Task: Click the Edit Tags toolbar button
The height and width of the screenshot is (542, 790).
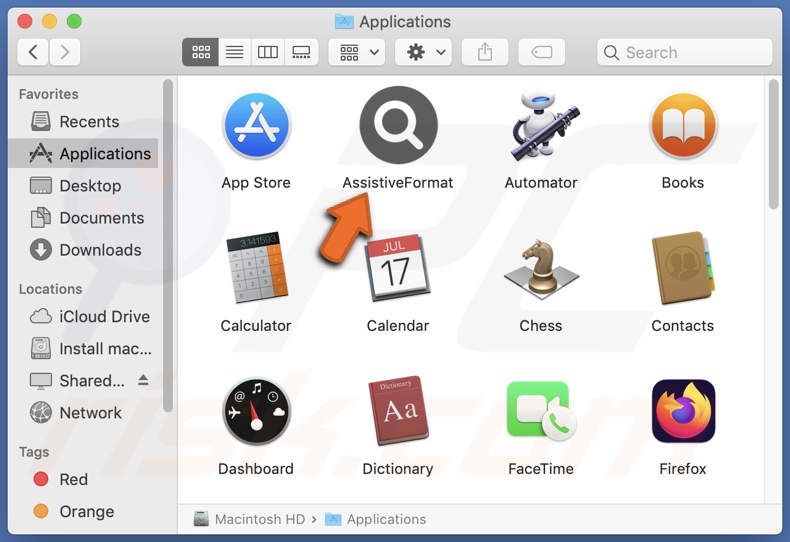Action: point(542,52)
